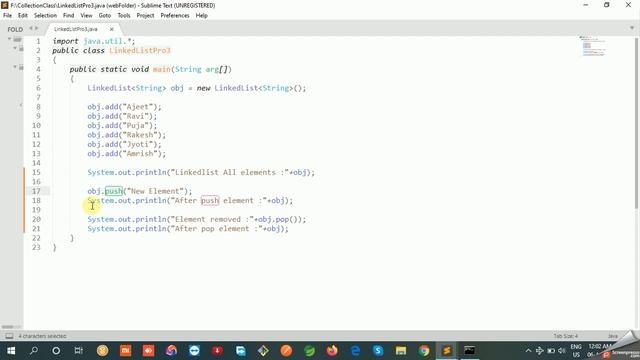Open the Edit menu
The width and height of the screenshot is (640, 360).
click(x=23, y=16)
